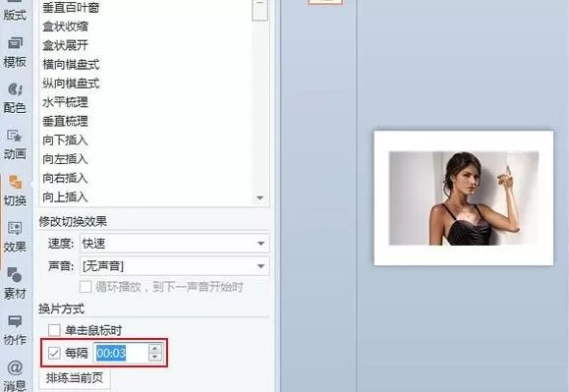Select 纵向棋盘式 transition effect
Screen dimensions: 569x392
point(71,84)
